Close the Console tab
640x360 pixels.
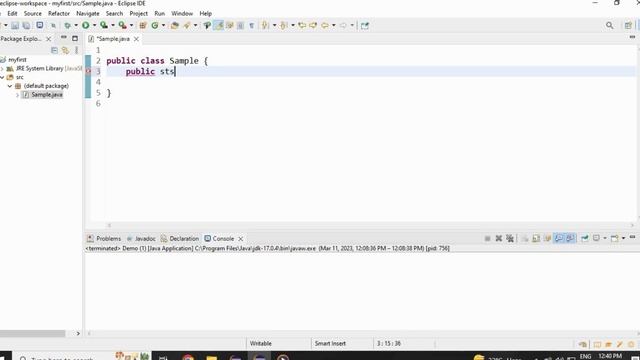coord(241,239)
